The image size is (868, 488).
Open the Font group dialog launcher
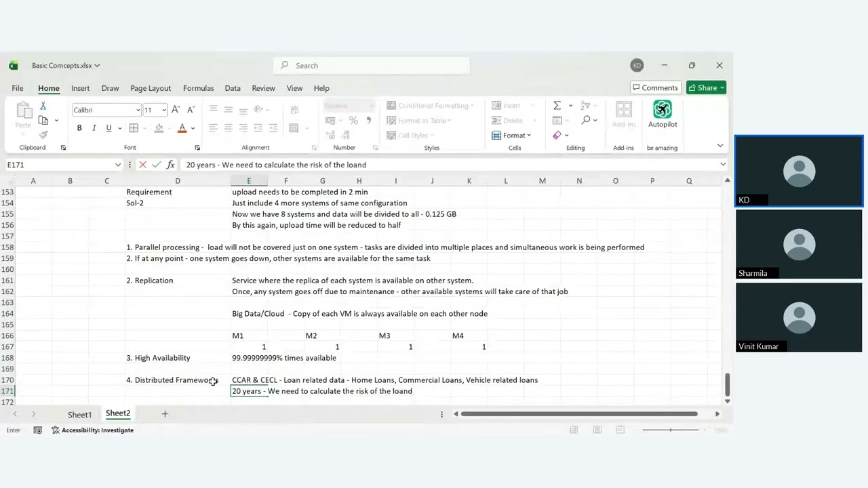click(197, 148)
